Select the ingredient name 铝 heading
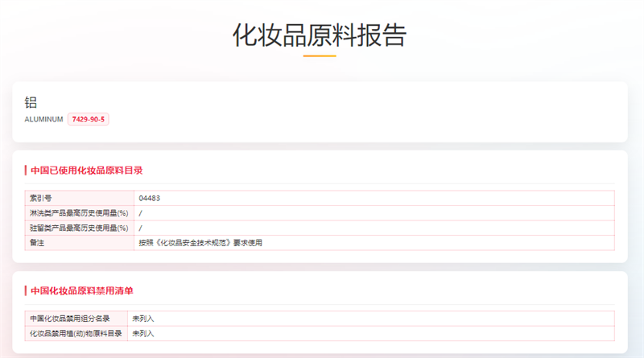This screenshot has height=358, width=644. (x=31, y=102)
